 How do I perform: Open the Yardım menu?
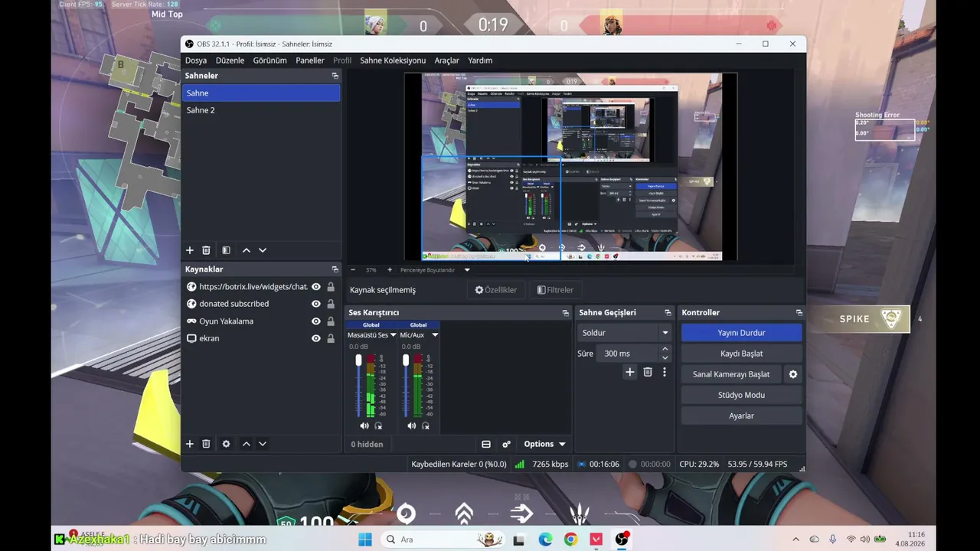point(480,60)
